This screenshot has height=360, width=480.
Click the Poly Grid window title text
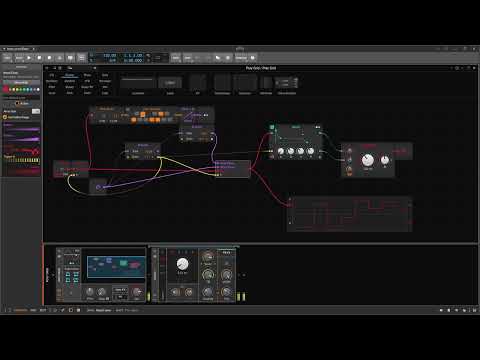[x=261, y=68]
